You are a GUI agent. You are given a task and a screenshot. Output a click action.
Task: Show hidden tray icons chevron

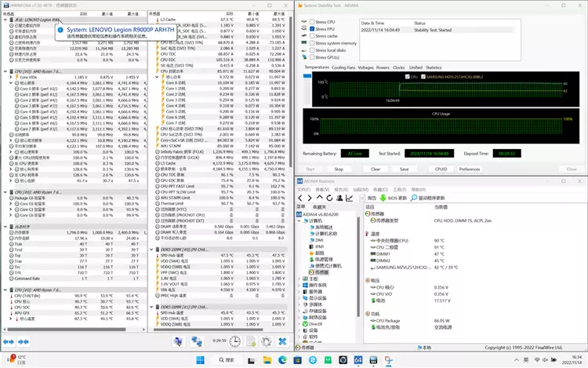pos(517,360)
